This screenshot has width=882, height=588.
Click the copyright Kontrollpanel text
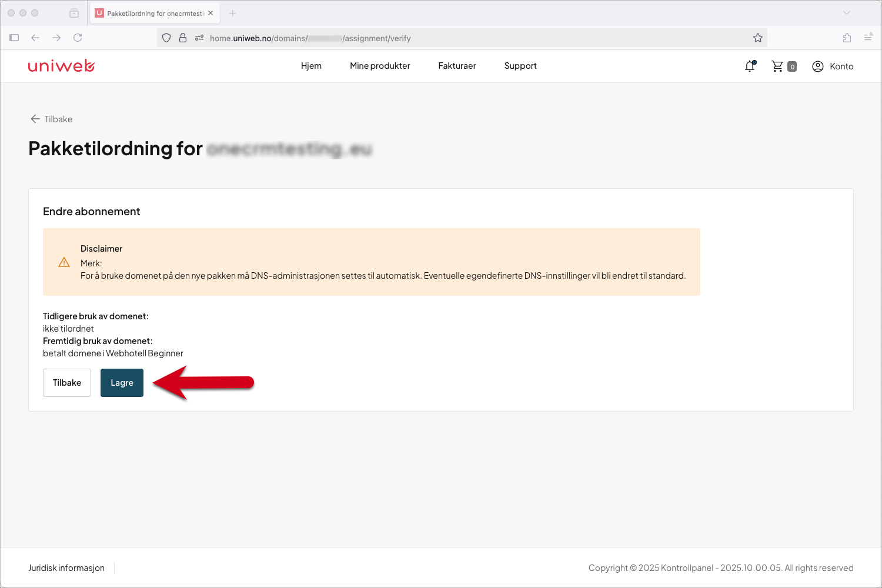(x=721, y=568)
